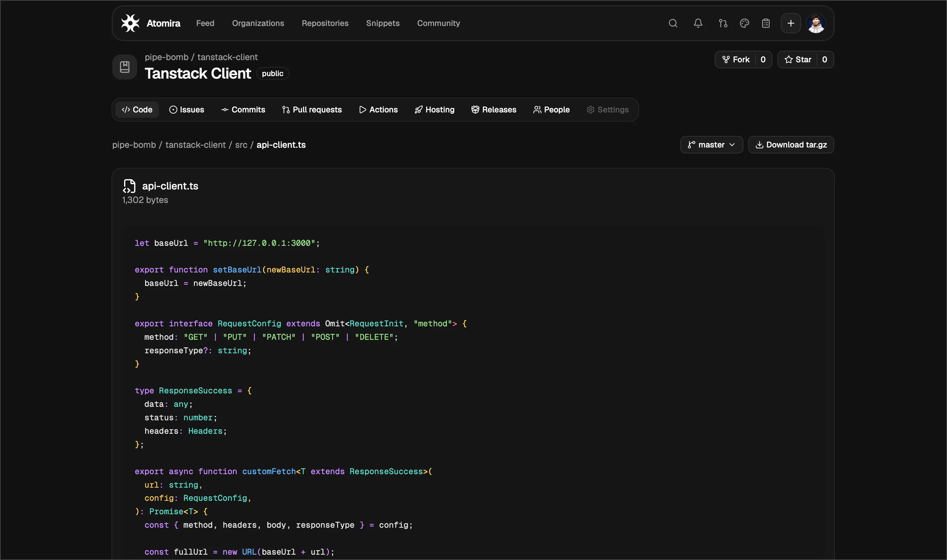
Task: Open the user avatar menu
Action: click(x=816, y=23)
